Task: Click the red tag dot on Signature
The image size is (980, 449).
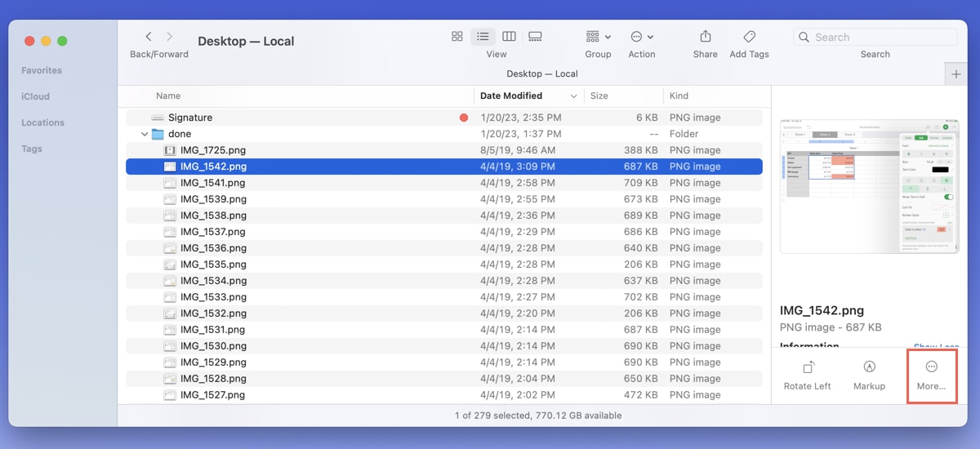Action: click(x=464, y=118)
